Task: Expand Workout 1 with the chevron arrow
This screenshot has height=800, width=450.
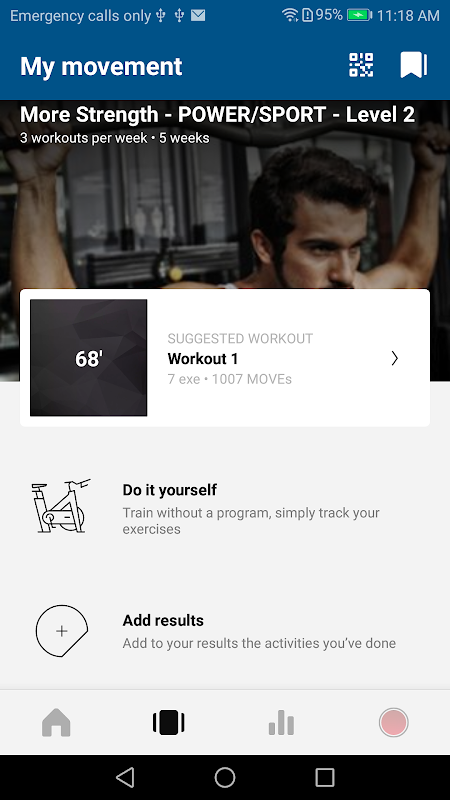Action: [394, 359]
